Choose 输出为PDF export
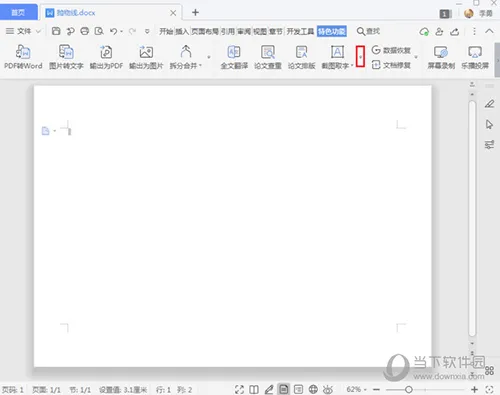This screenshot has width=500, height=395. [x=106, y=57]
